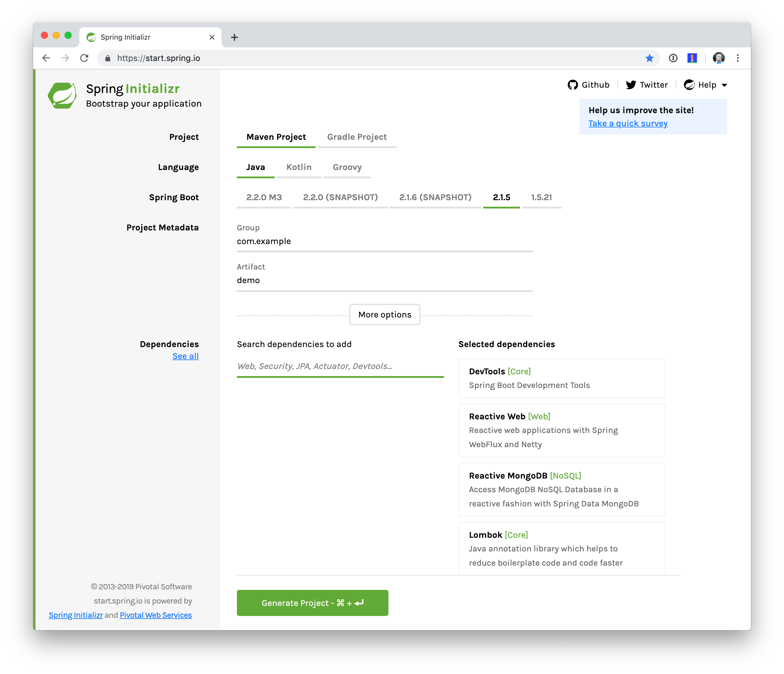Image resolution: width=784 pixels, height=674 pixels.
Task: Click the browser user profile icon
Action: pos(720,58)
